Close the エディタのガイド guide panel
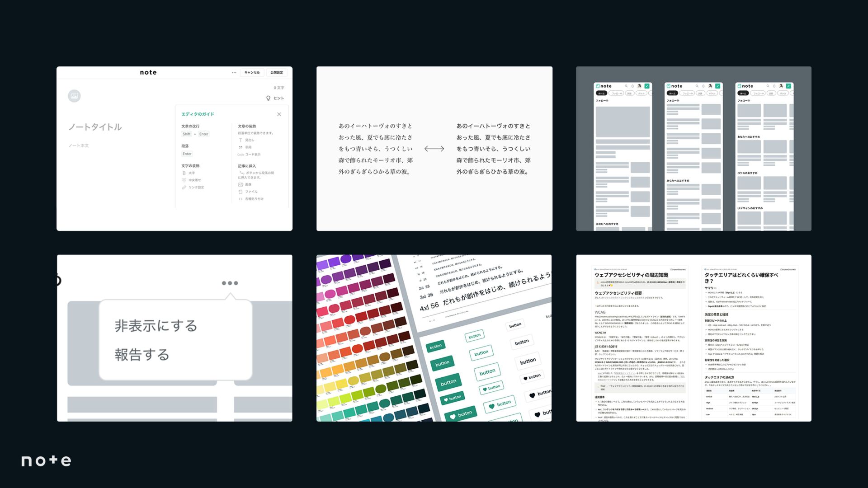This screenshot has width=868, height=488. 279,114
